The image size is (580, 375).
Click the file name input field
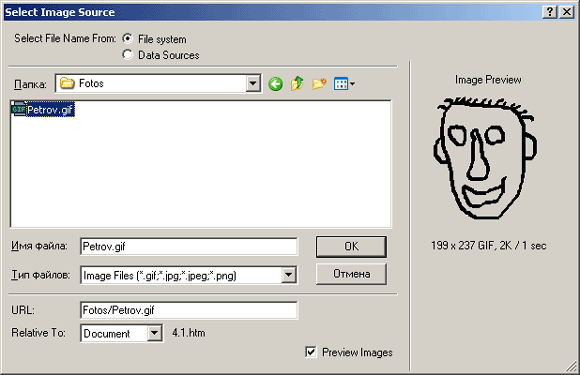189,246
